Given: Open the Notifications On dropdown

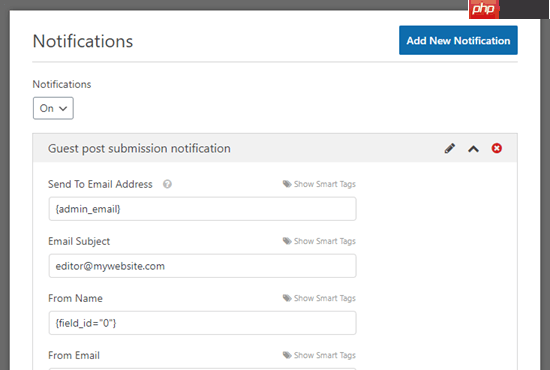Looking at the screenshot, I should [x=53, y=108].
